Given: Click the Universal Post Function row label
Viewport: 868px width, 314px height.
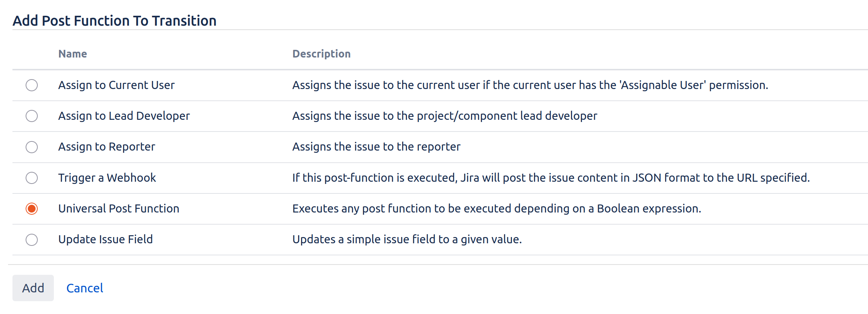Looking at the screenshot, I should tap(119, 208).
